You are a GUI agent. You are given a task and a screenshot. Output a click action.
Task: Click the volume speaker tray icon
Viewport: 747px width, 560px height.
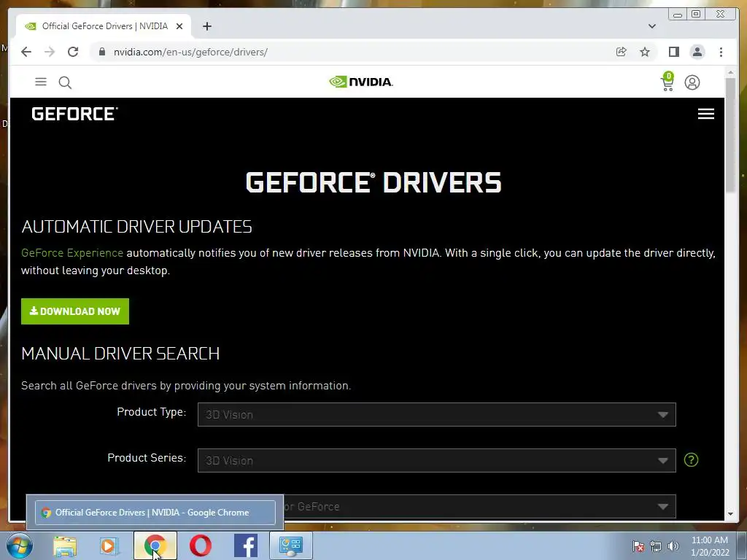[x=673, y=546]
